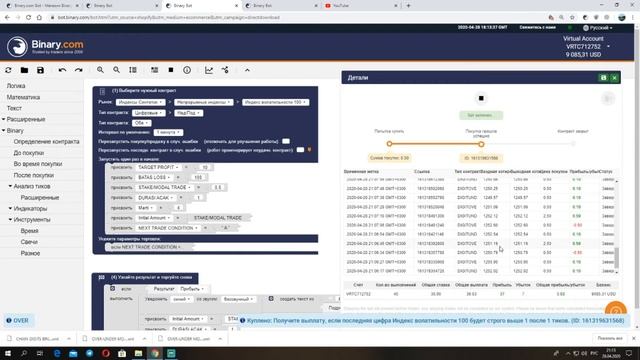The height and width of the screenshot is (360, 640).
Task: Click the stop button in the Детали panel
Action: [481, 98]
